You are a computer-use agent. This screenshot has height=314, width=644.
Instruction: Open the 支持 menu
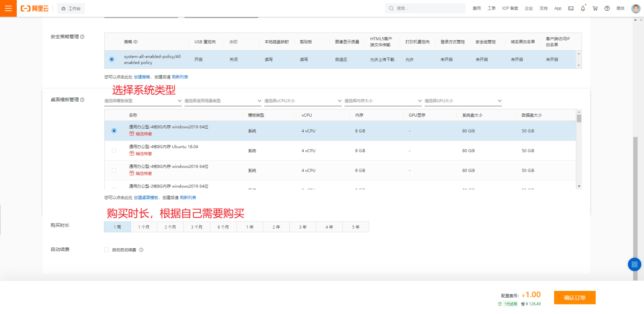(544, 8)
